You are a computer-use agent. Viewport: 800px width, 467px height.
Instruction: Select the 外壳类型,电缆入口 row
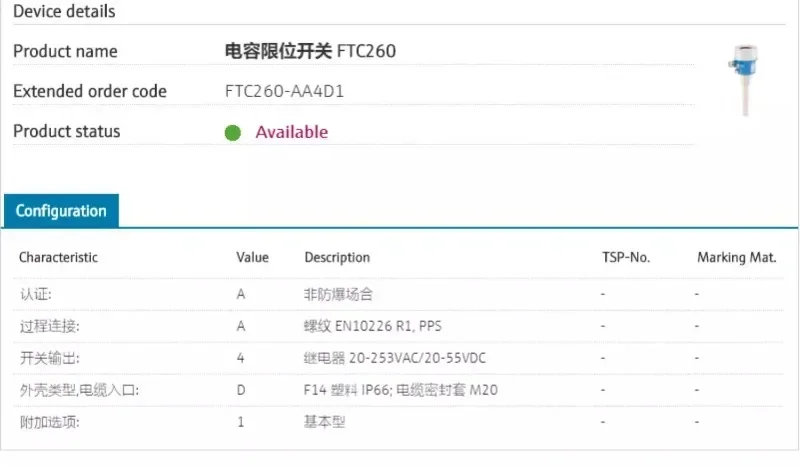tap(78, 390)
